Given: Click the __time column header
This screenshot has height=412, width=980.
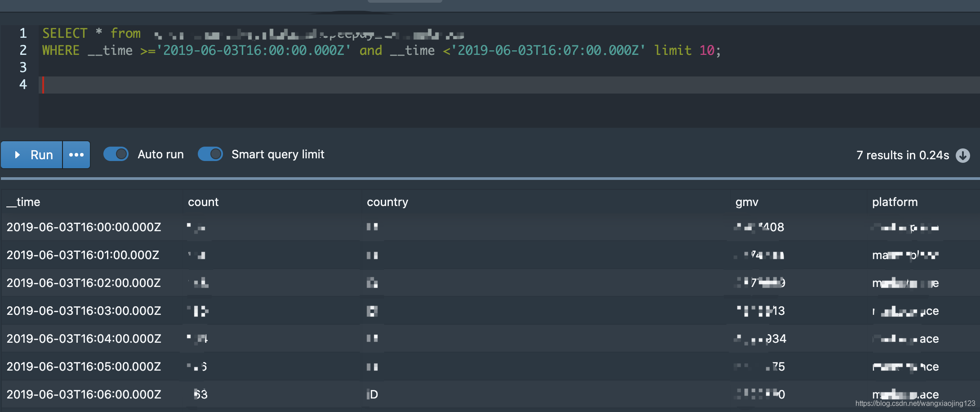Looking at the screenshot, I should [x=23, y=202].
